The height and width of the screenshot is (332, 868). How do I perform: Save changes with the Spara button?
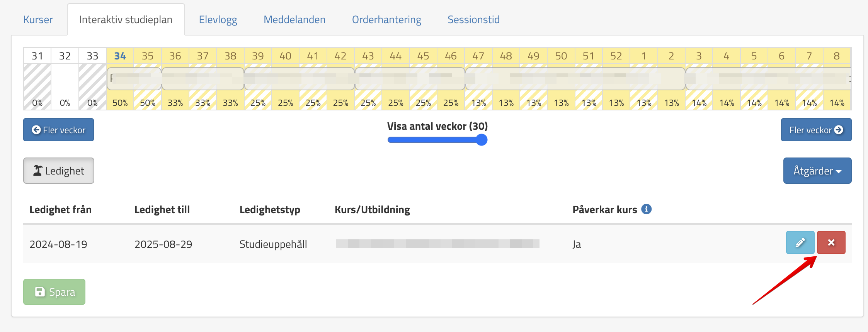pyautogui.click(x=54, y=292)
